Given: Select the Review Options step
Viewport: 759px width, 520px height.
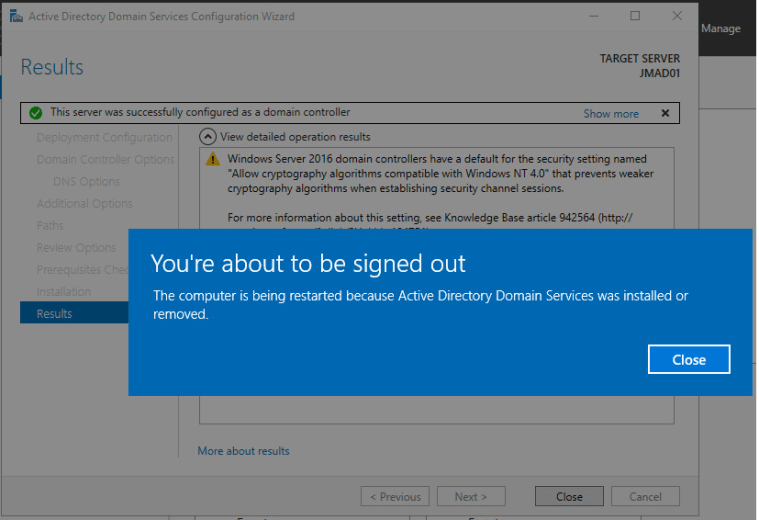Looking at the screenshot, I should [76, 248].
